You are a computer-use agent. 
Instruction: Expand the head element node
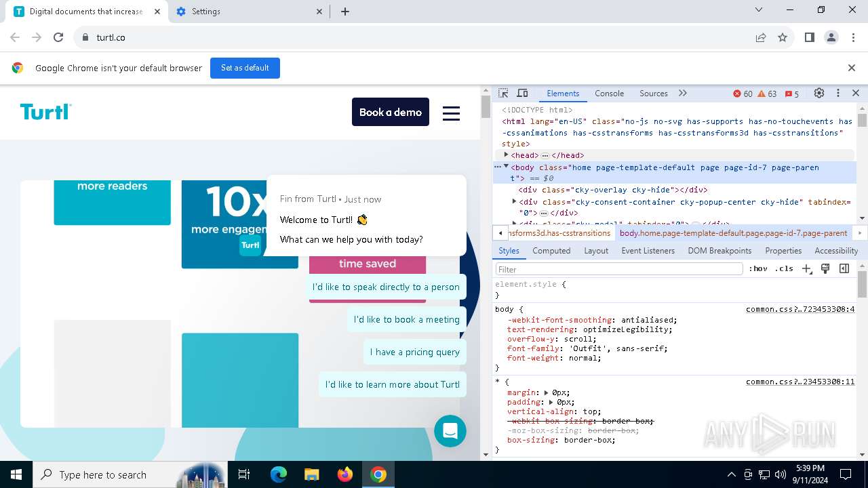506,155
